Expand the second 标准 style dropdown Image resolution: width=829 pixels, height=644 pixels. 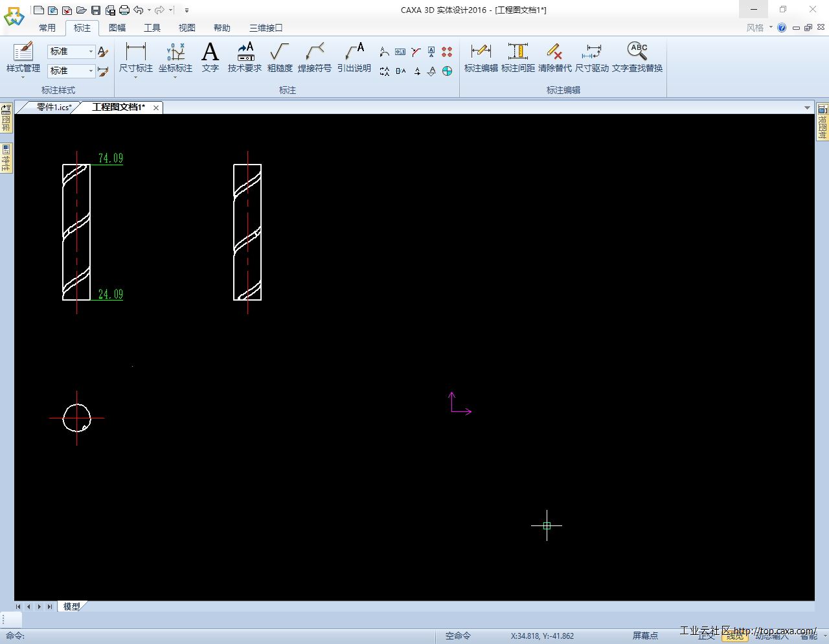pyautogui.click(x=91, y=71)
